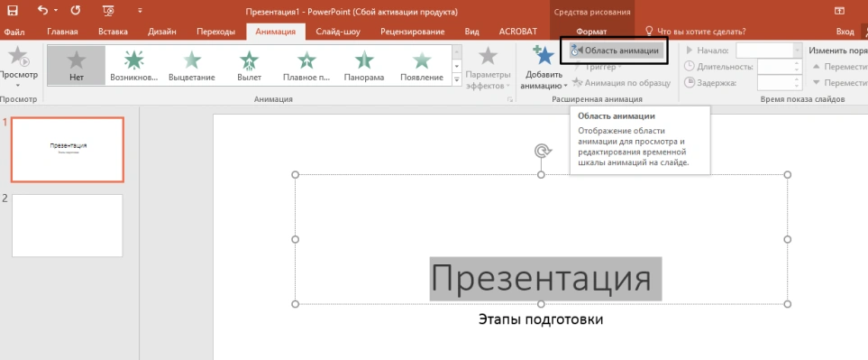Click the 'Этапы подготовки' subtitle text
868x360 pixels.
540,319
